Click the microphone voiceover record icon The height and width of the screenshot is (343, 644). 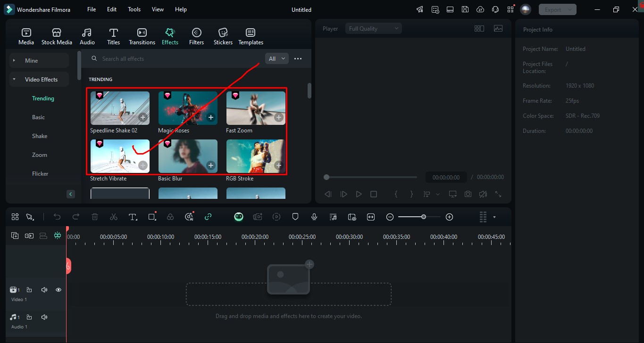click(314, 217)
